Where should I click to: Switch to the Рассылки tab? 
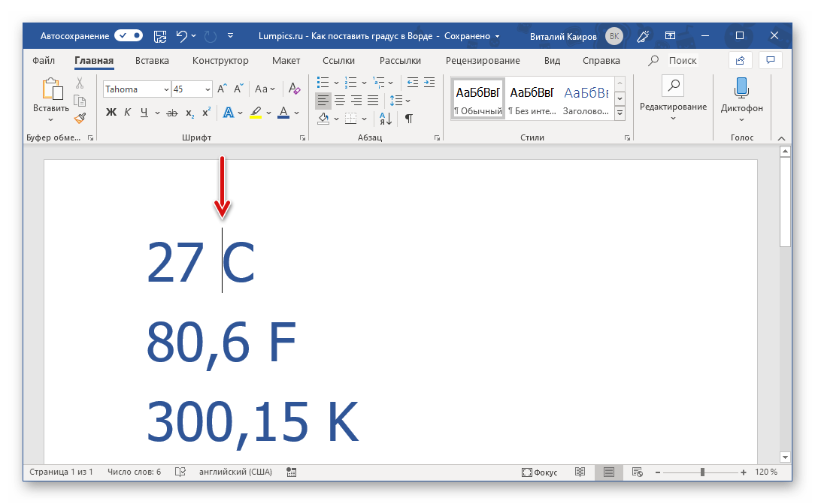(400, 60)
